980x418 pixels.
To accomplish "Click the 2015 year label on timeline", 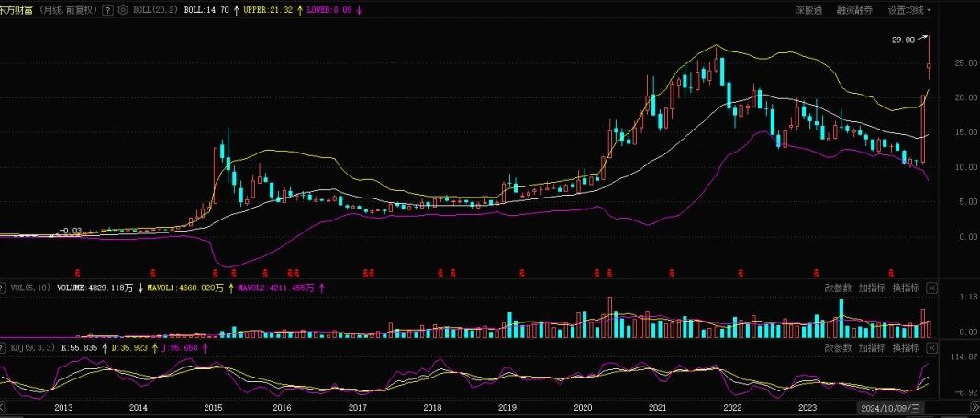I will (213, 408).
